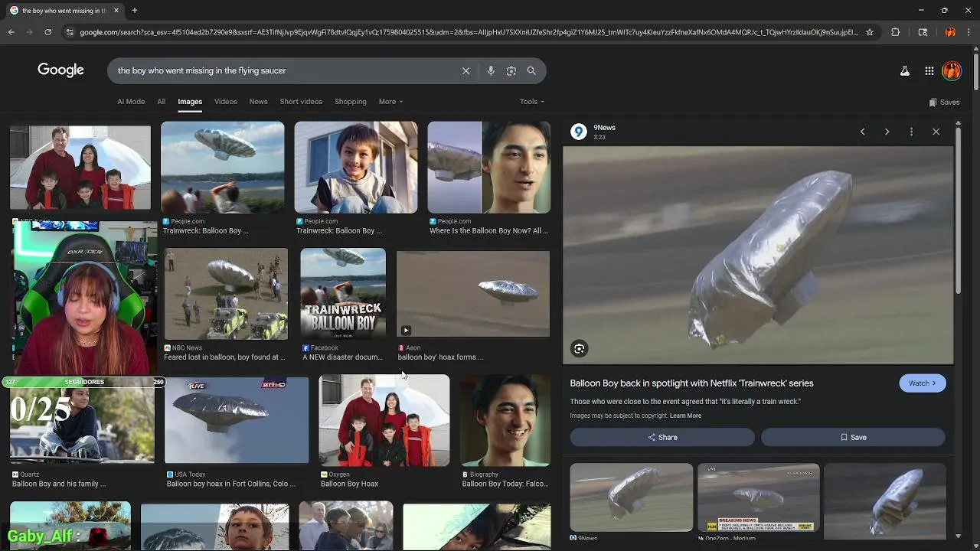Go to previous image in preview panel
Screen dimensions: 980x551
[x=862, y=132]
